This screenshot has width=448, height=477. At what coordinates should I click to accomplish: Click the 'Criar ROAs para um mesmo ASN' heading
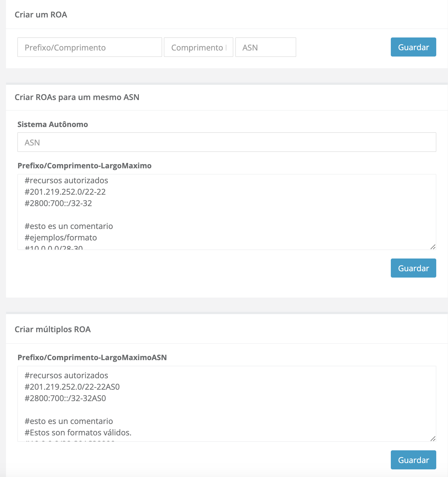pyautogui.click(x=77, y=97)
